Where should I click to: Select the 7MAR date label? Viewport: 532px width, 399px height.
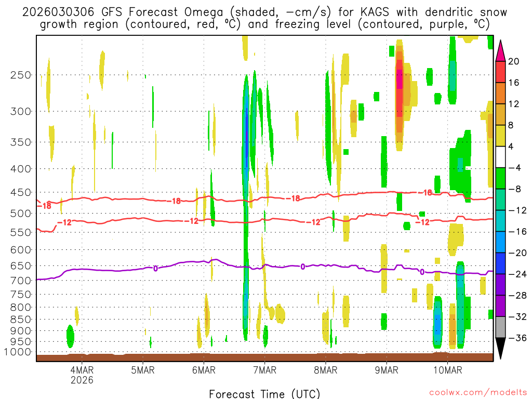(264, 370)
